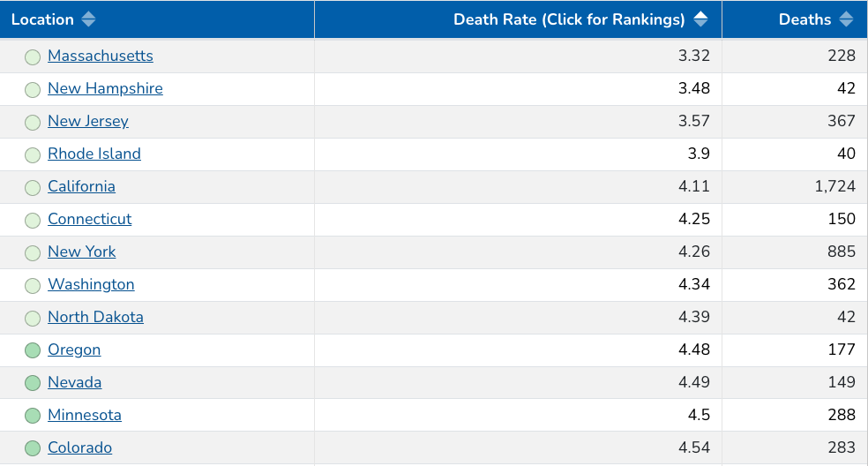This screenshot has height=466, width=868.
Task: Select North Dakota deaths count 42
Action: click(847, 317)
